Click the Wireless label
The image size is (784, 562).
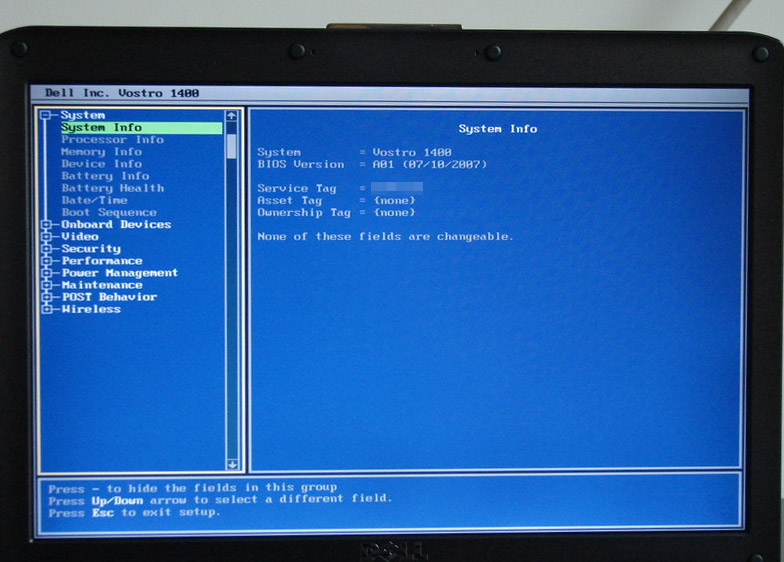[x=91, y=309]
